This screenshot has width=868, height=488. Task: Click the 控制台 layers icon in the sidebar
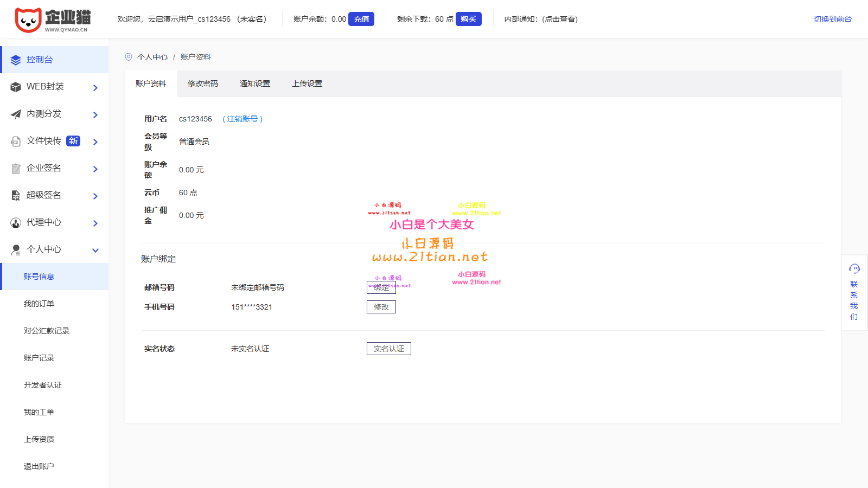pos(16,60)
